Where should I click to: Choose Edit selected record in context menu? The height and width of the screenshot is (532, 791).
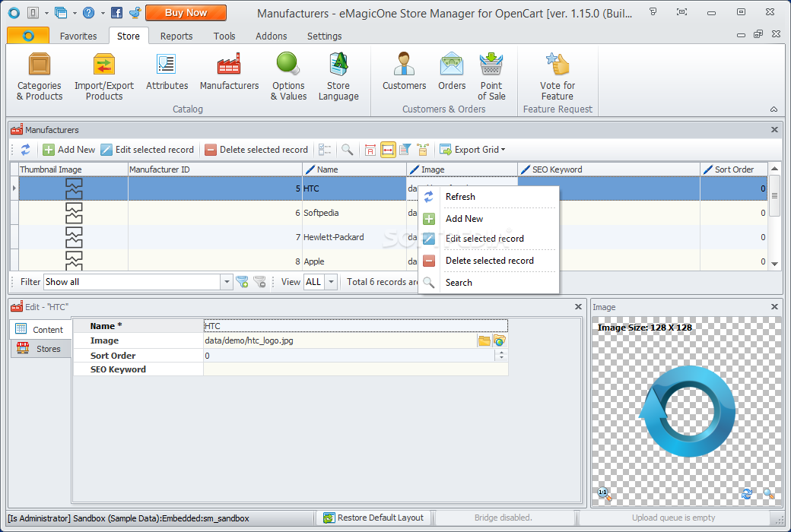pos(488,239)
